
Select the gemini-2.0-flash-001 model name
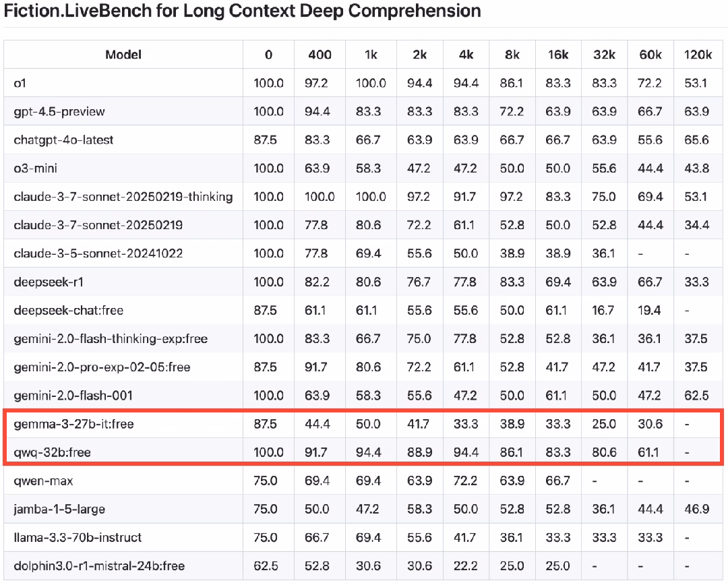coord(73,396)
